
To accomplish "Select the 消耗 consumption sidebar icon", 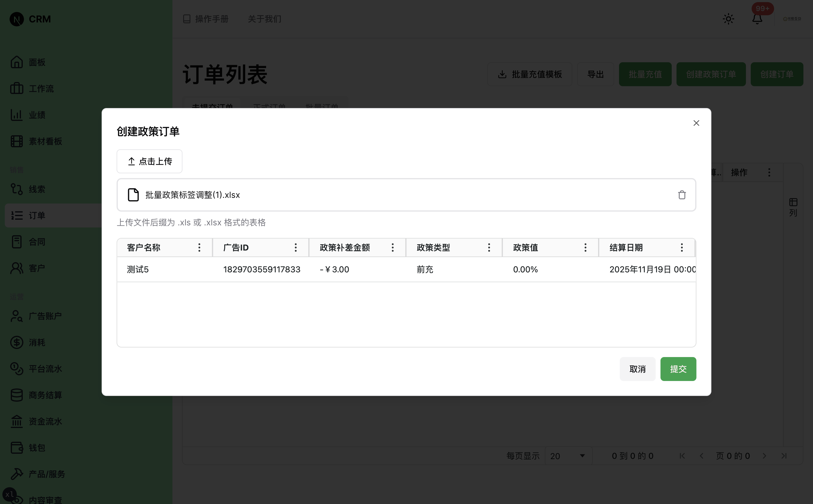I will 17,342.
